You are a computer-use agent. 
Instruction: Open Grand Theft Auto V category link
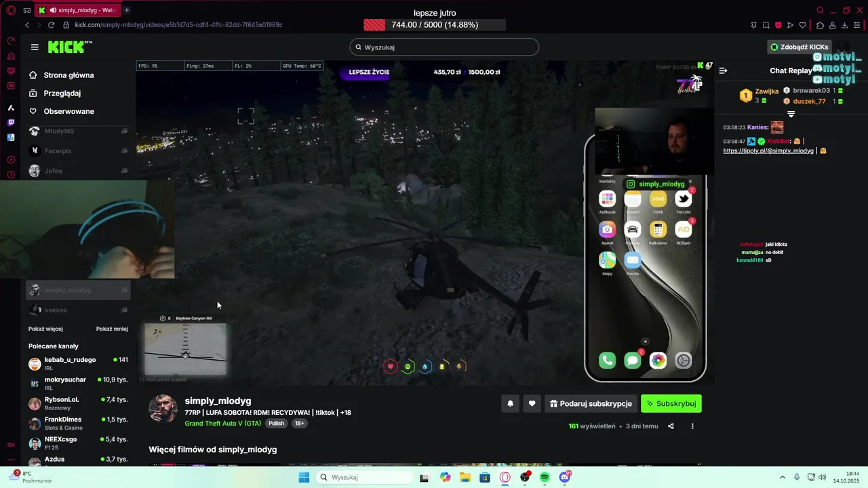[222, 423]
